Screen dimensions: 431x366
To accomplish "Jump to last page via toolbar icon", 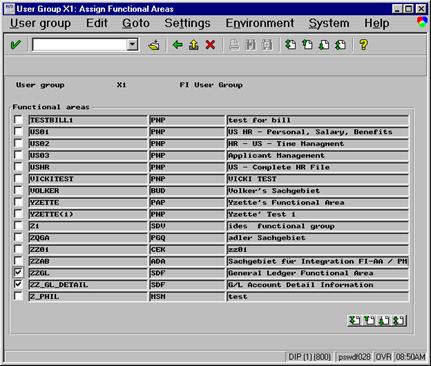I will coord(340,45).
